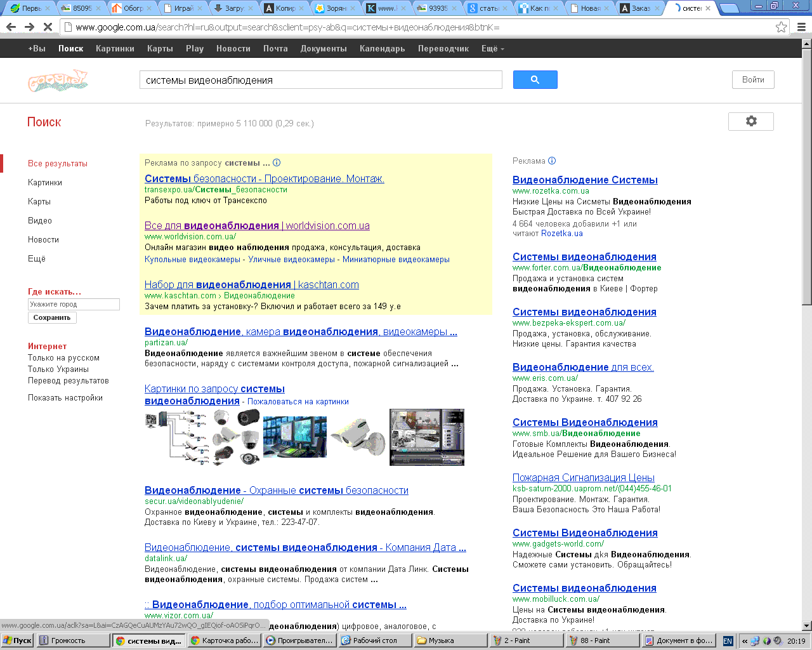Switch to '88 - Paint' in the taskbar

(x=602, y=640)
